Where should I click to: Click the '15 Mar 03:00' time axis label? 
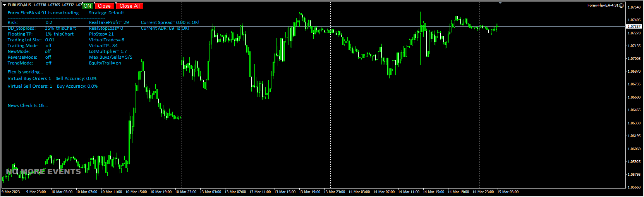coord(508,192)
